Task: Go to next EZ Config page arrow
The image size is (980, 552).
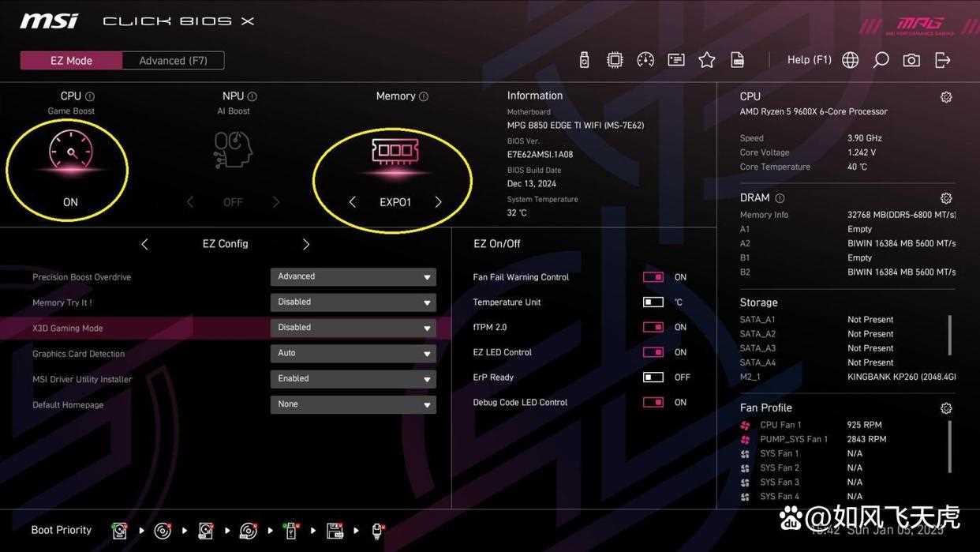Action: 306,244
